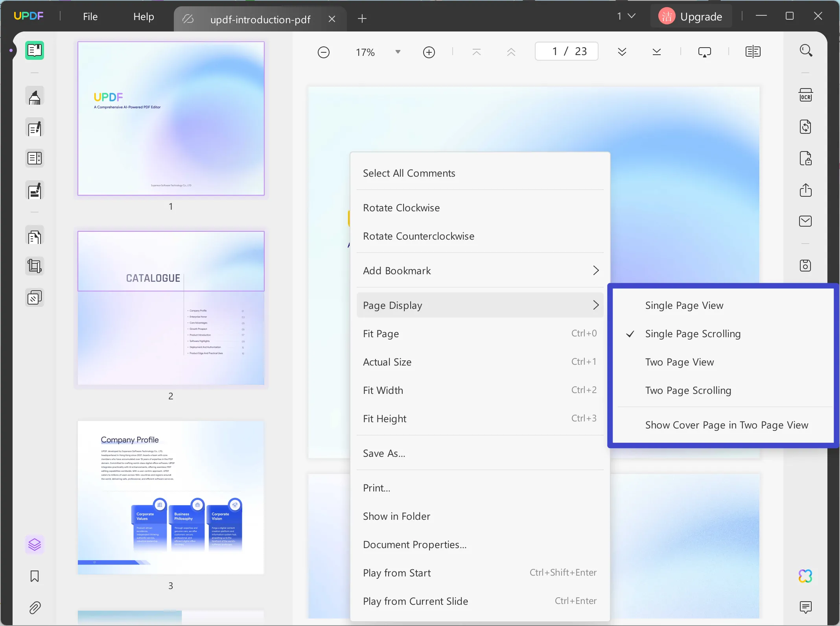
Task: Select the page 2 CATALOGUE thumbnail
Action: pyautogui.click(x=171, y=308)
